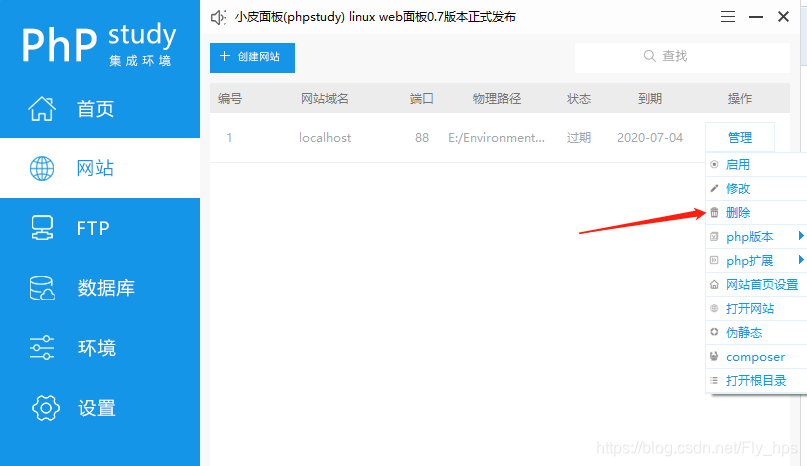
Task: Click the globe website icon
Action: point(42,168)
